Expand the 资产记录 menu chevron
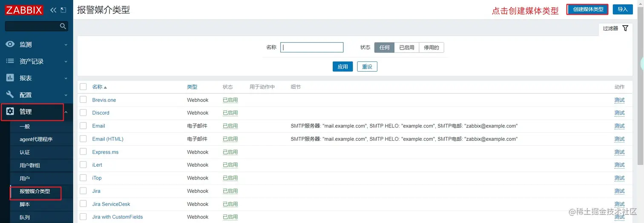644x223 pixels. click(66, 61)
